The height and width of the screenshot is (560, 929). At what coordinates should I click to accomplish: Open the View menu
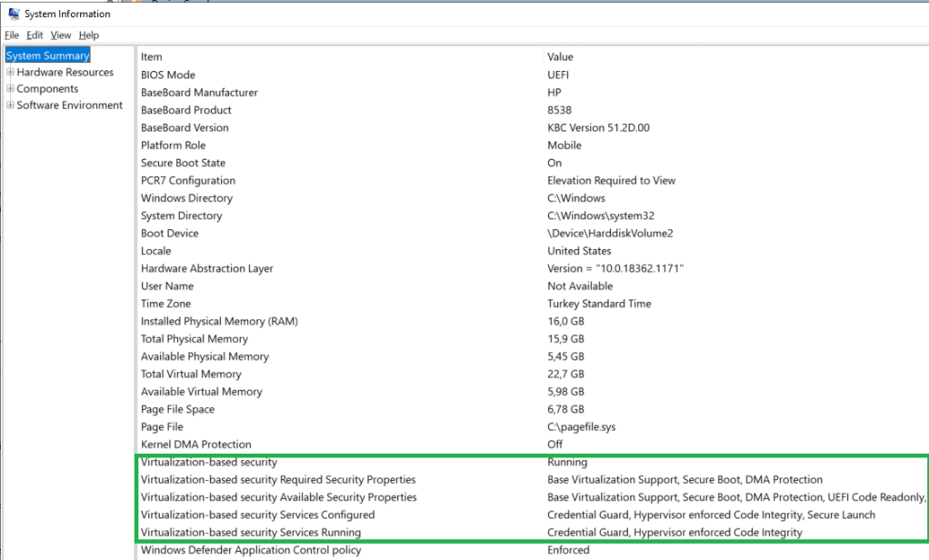point(61,35)
